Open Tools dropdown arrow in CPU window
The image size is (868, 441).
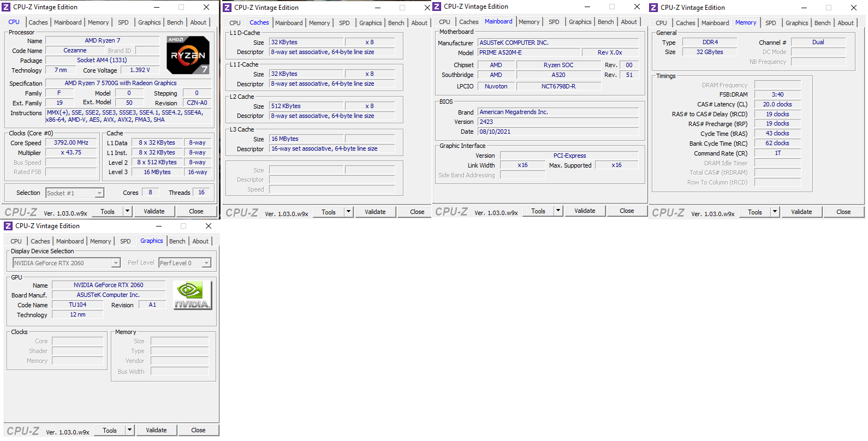pyautogui.click(x=128, y=211)
